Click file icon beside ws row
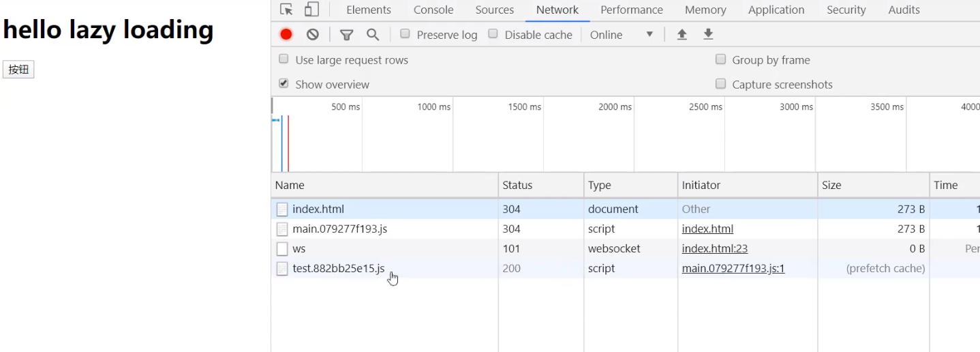980x352 pixels. (282, 249)
